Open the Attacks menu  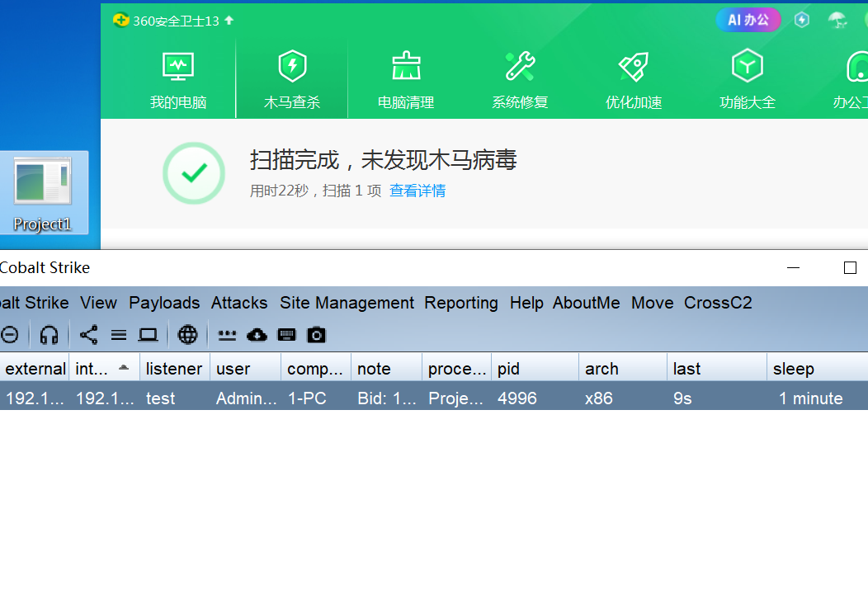pyautogui.click(x=239, y=303)
